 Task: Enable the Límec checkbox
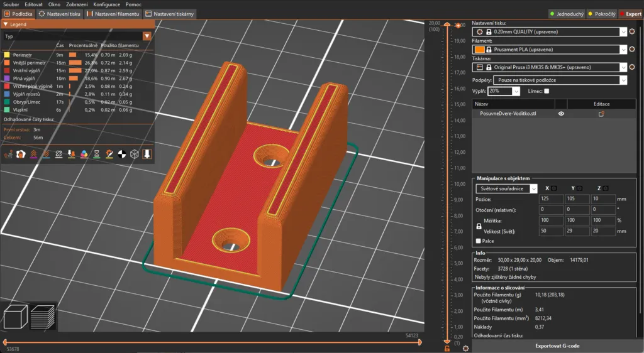(547, 92)
